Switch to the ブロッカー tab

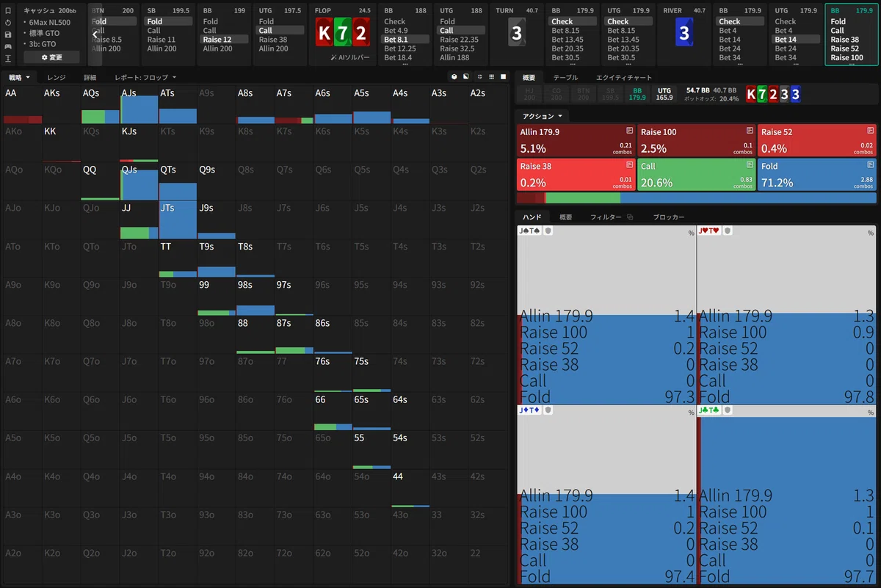click(669, 217)
